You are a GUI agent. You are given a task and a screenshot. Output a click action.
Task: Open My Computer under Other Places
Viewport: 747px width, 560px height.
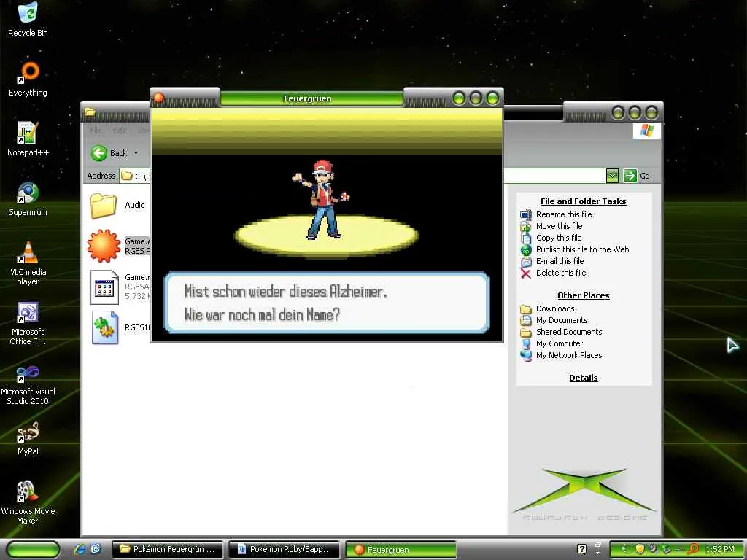[x=560, y=343]
